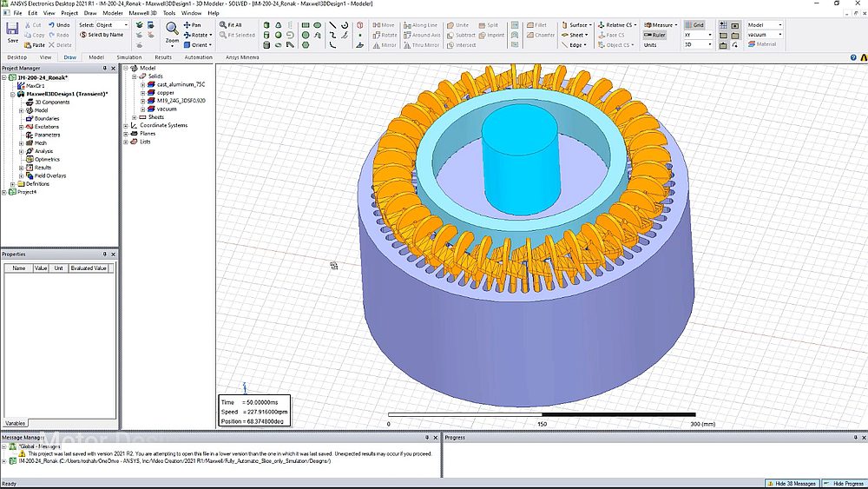Viewport: 868px width, 489px height.
Task: Click Hide 38 Messages button
Action: click(792, 484)
